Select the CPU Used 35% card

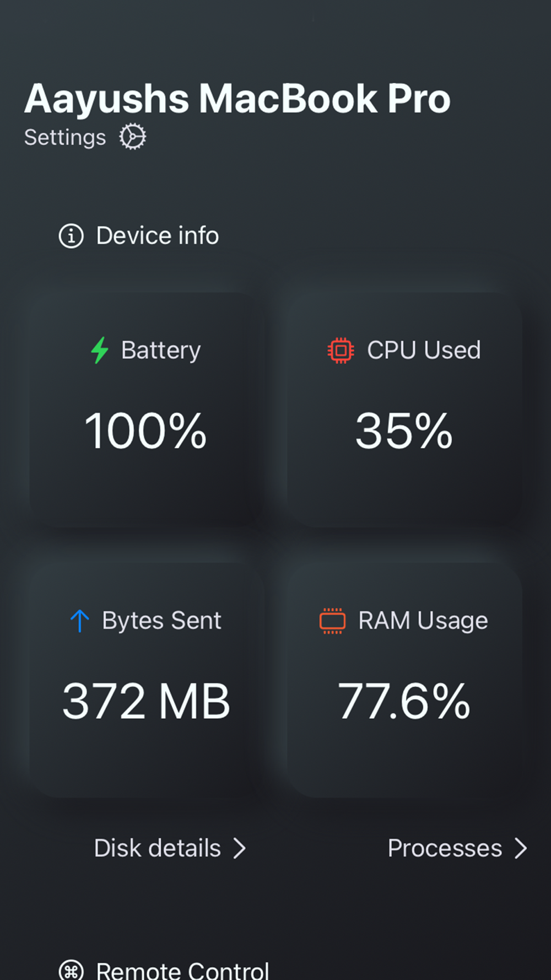404,410
